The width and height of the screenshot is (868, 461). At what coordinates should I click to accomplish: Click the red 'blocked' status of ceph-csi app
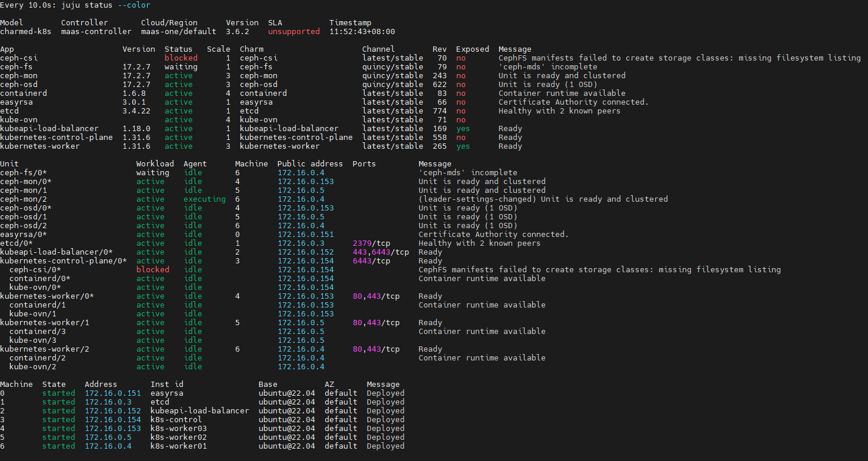click(181, 58)
